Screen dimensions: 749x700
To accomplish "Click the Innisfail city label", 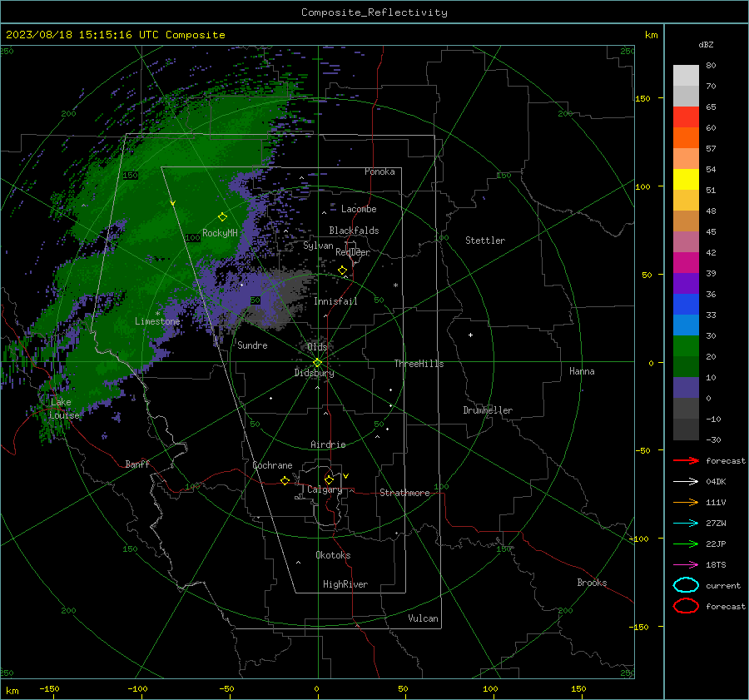I will (335, 301).
